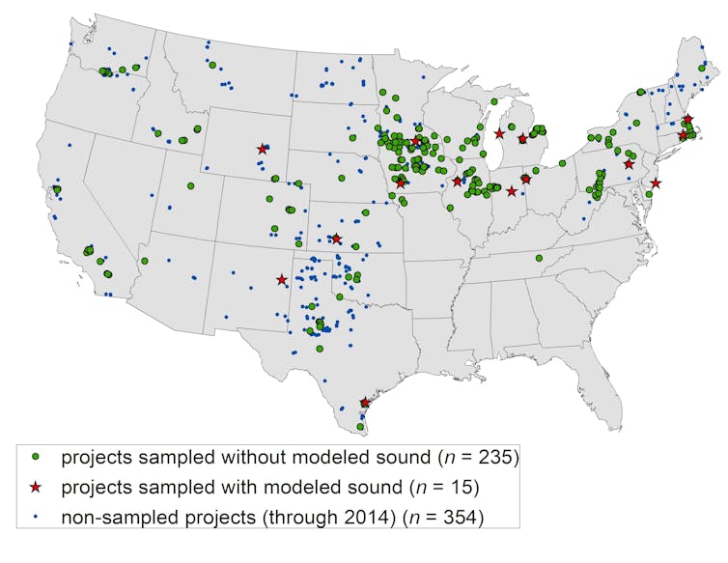This screenshot has height=563, width=728.
Task: Select the red star in central Illinois
Action: click(x=457, y=182)
